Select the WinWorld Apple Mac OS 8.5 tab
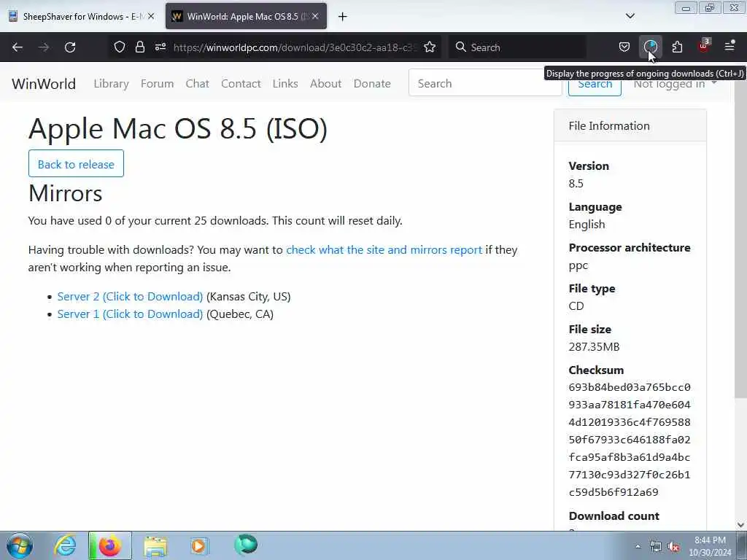The height and width of the screenshot is (560, 747). click(x=246, y=17)
